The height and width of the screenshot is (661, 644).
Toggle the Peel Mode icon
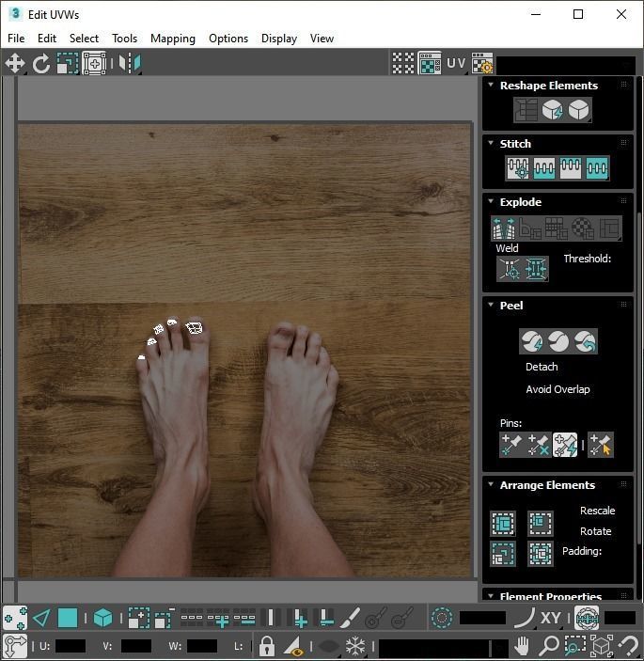558,341
